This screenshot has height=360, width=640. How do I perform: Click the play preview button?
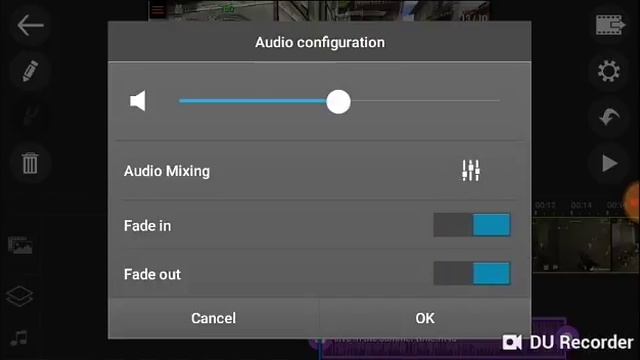[x=610, y=163]
